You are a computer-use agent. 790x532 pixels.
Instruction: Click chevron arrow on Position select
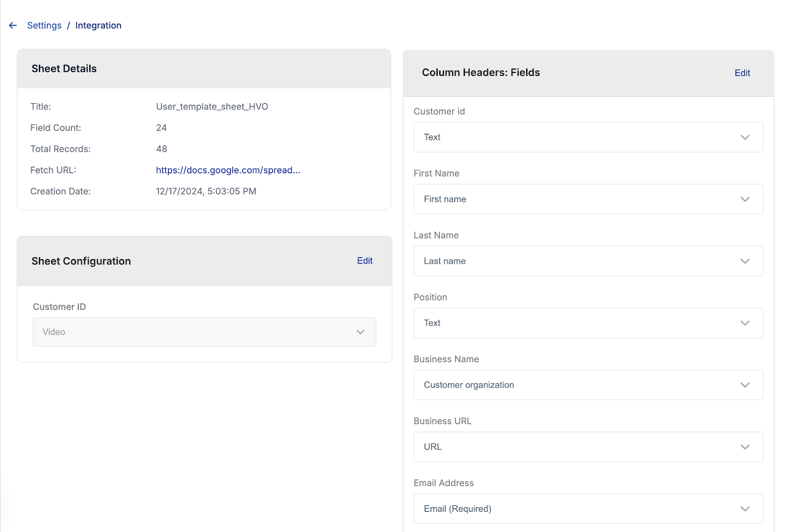[745, 323]
